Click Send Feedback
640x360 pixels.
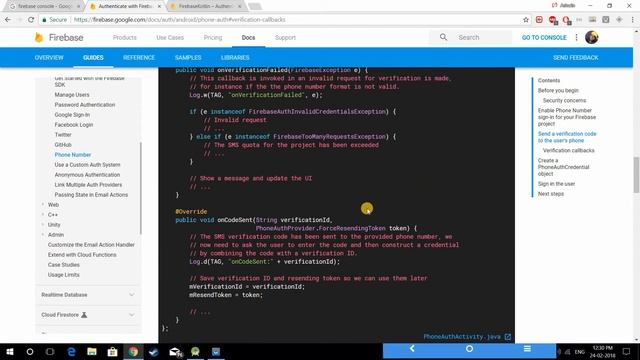576,58
